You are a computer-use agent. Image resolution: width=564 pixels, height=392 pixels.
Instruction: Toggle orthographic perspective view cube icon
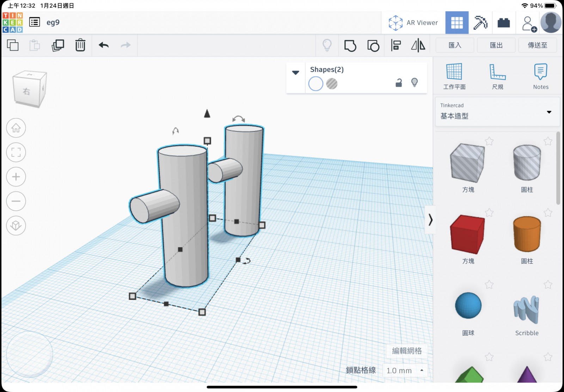click(16, 226)
